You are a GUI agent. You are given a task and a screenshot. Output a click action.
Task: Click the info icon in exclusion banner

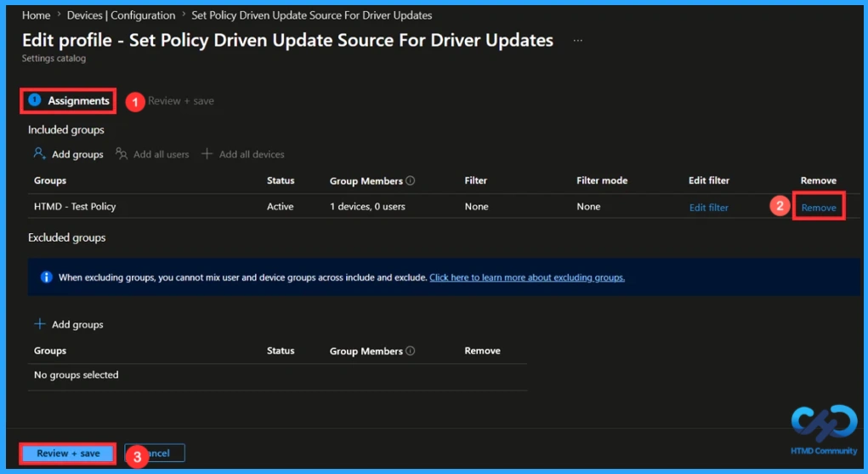[47, 277]
